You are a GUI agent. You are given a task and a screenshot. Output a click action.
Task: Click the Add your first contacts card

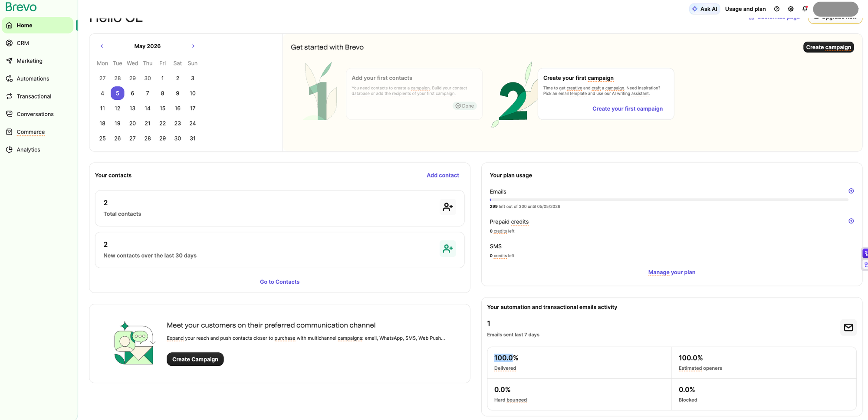click(414, 94)
